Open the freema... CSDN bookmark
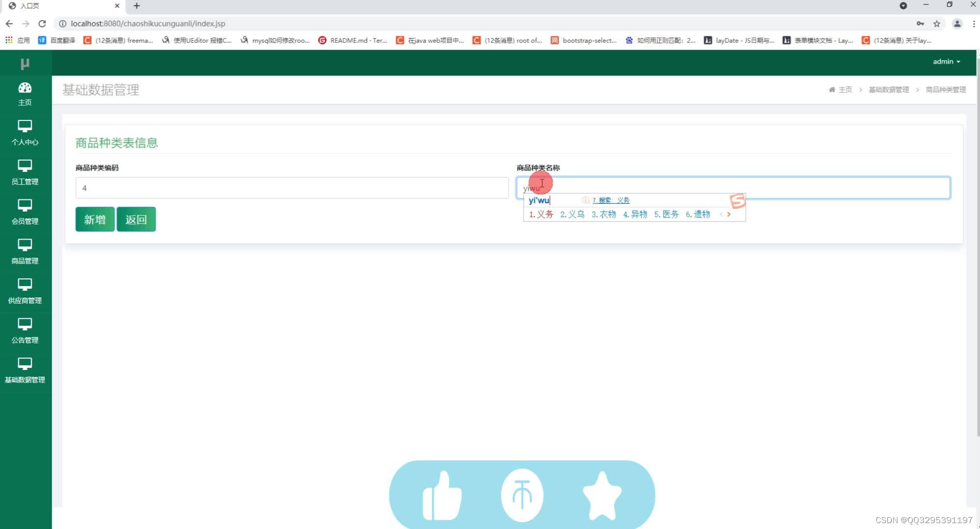The height and width of the screenshot is (529, 980). pos(118,40)
